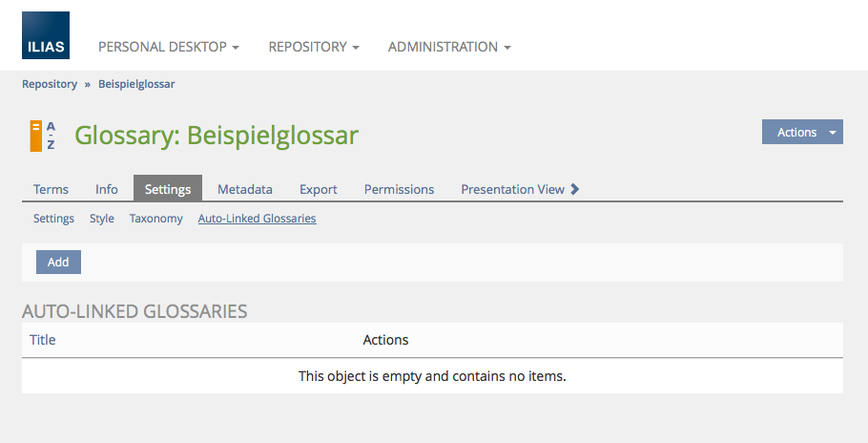The image size is (868, 443).
Task: Open the Permissions tab
Action: pyautogui.click(x=399, y=189)
